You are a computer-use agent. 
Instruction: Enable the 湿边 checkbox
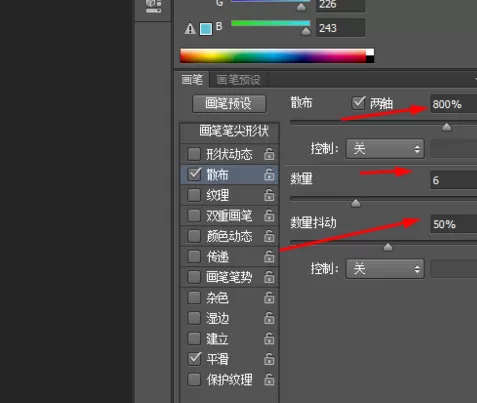point(194,318)
